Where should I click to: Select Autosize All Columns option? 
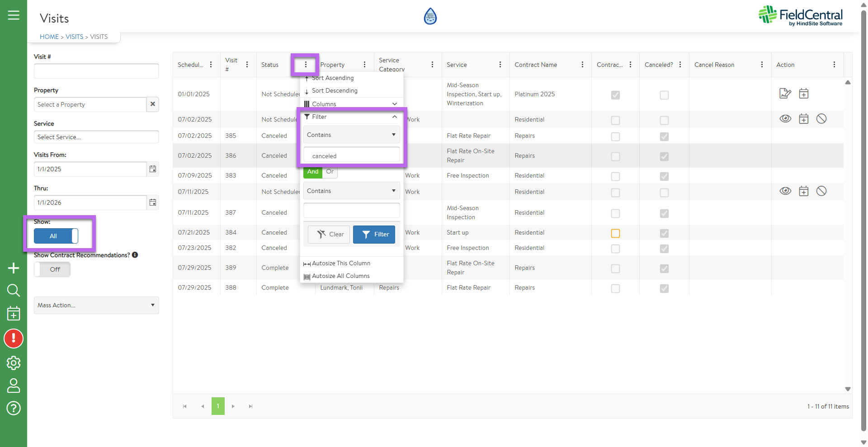coord(340,276)
